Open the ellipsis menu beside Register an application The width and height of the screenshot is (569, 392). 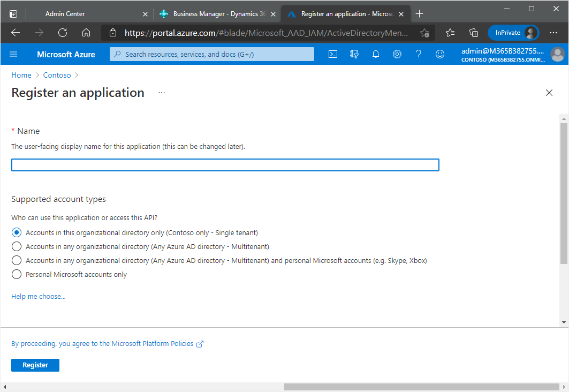click(x=162, y=93)
